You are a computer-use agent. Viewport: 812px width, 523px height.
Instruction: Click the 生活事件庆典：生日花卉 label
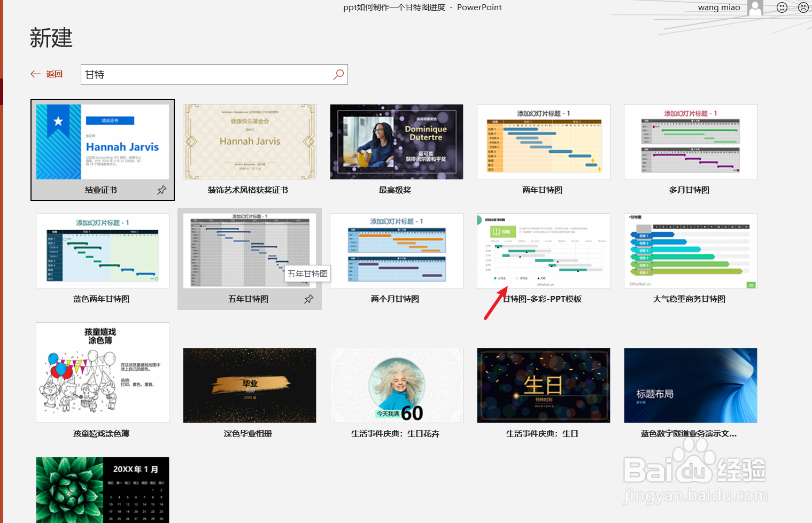point(395,434)
